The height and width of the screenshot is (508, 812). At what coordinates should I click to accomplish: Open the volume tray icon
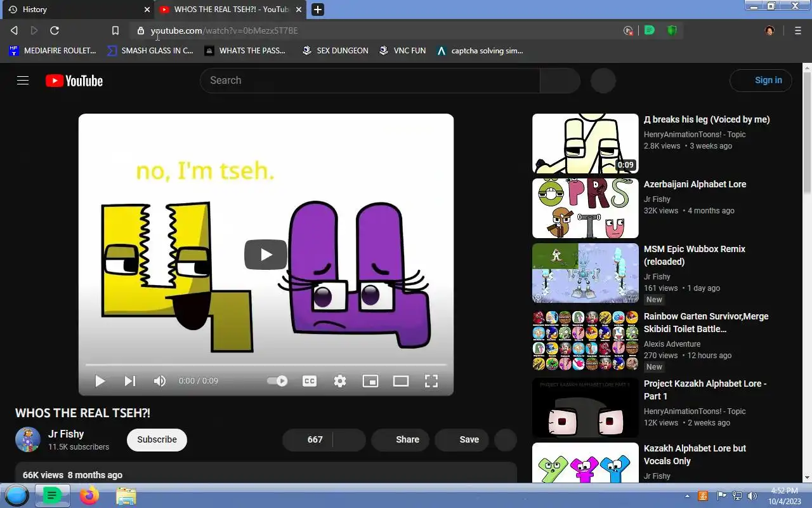click(752, 496)
